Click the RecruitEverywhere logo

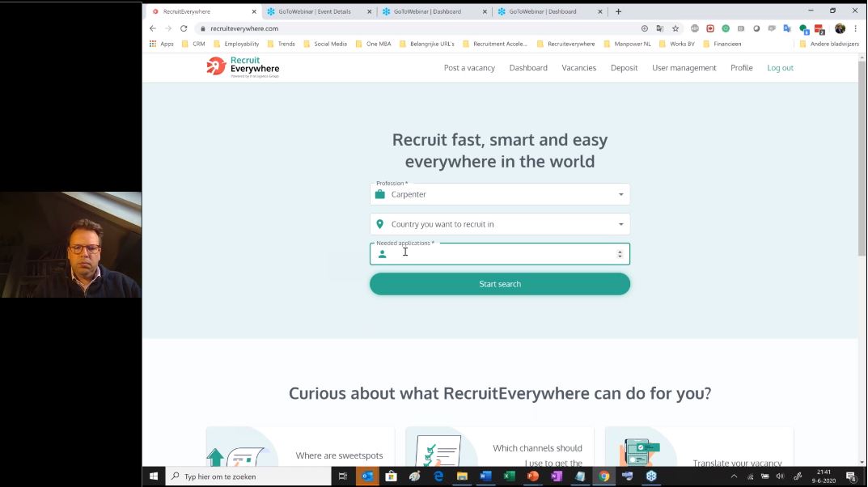click(x=242, y=65)
